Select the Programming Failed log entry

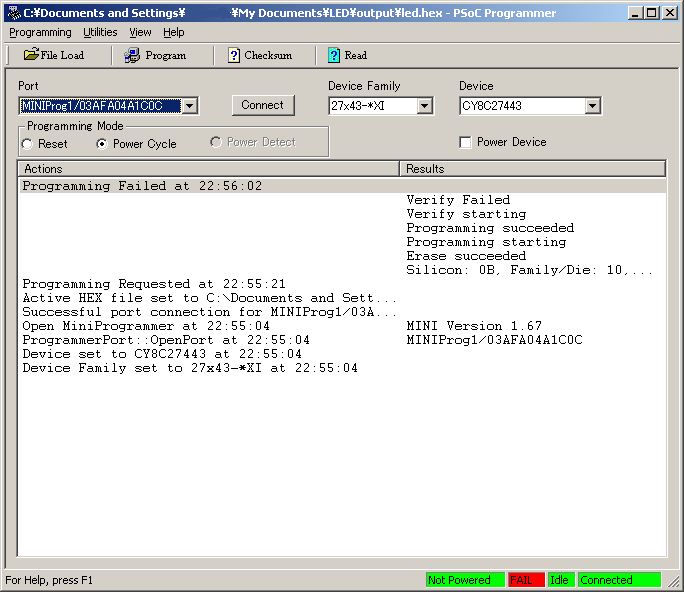(x=142, y=186)
